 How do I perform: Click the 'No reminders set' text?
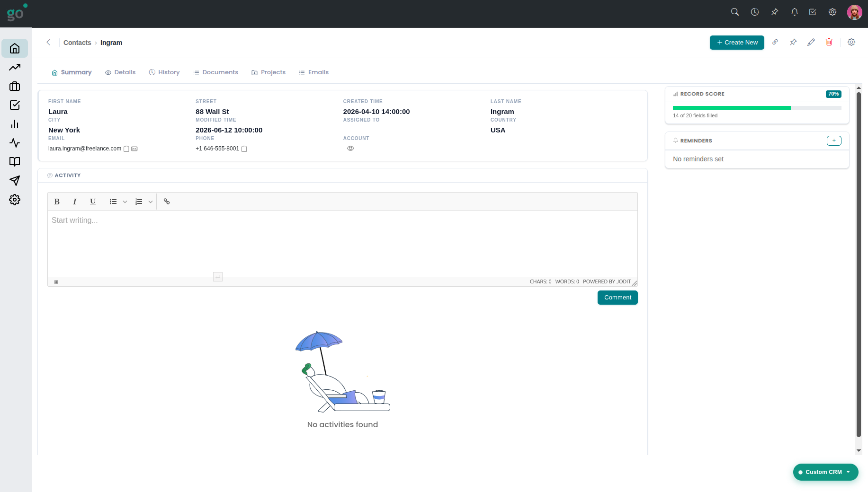coord(698,159)
